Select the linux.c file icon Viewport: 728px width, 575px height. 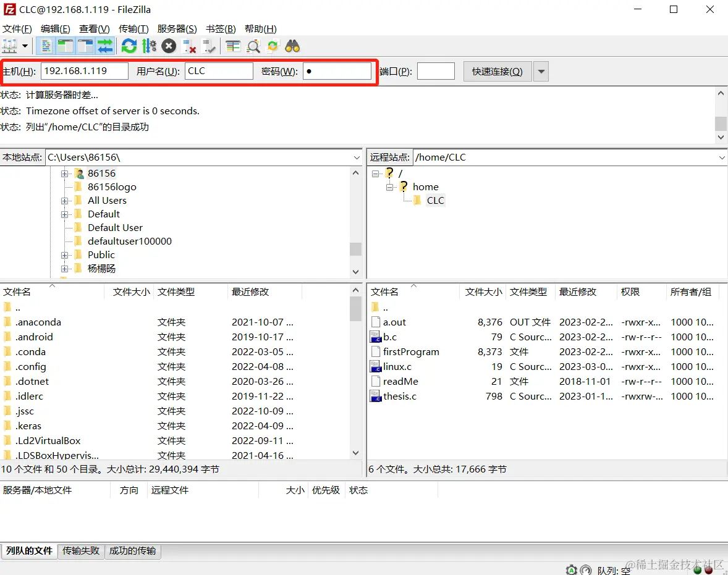(x=376, y=367)
